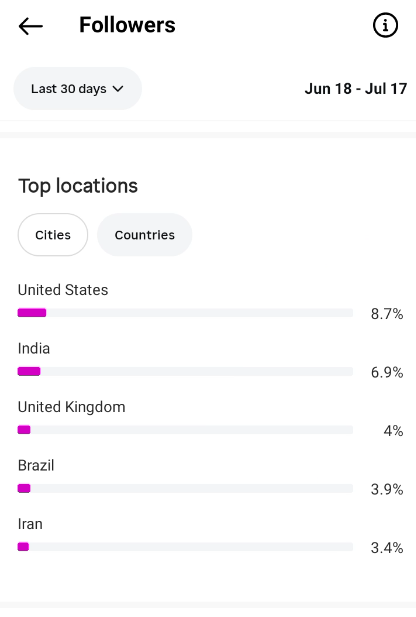Click the Brazil country label
This screenshot has width=416, height=617.
pos(36,466)
